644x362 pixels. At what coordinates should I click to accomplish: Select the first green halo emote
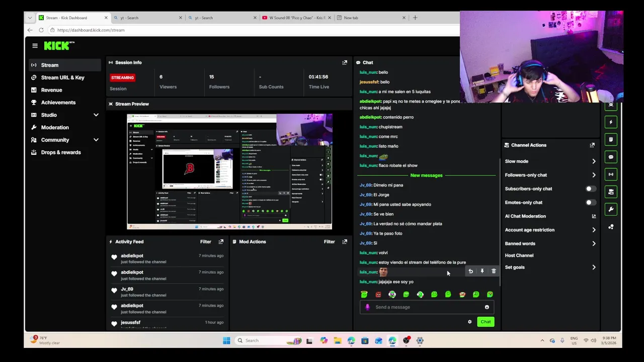pyautogui.click(x=364, y=294)
